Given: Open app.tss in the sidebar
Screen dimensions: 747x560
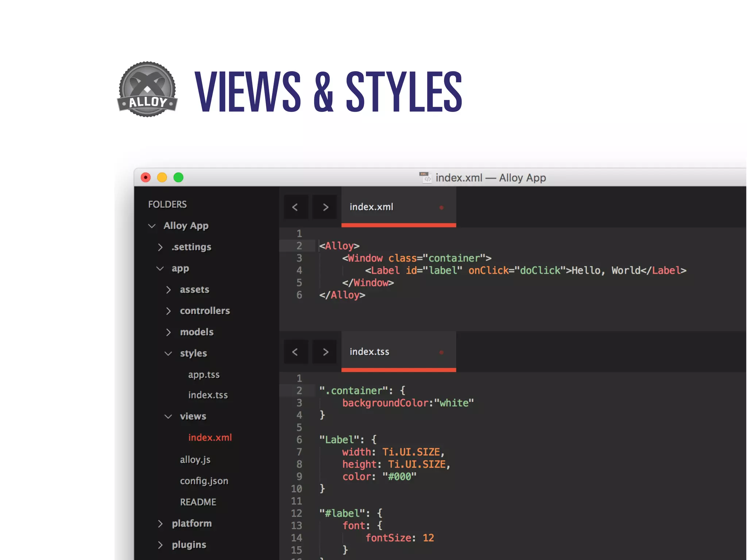Looking at the screenshot, I should point(204,374).
